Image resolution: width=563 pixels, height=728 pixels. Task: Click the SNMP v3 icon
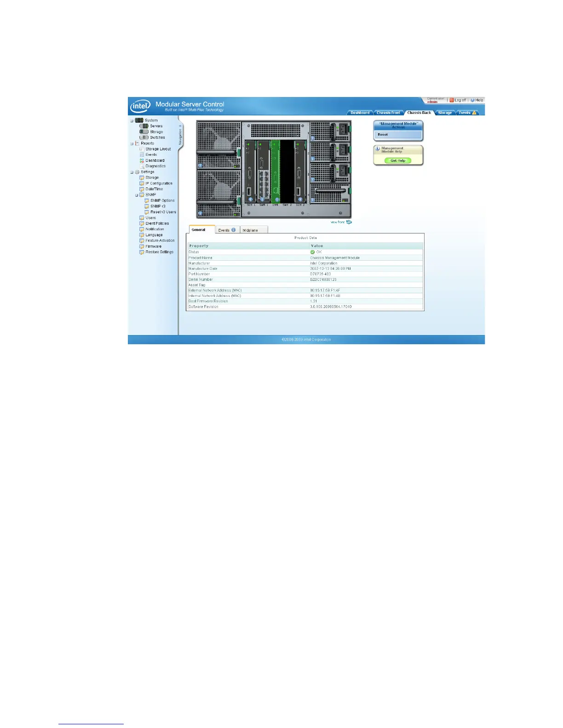pos(147,206)
